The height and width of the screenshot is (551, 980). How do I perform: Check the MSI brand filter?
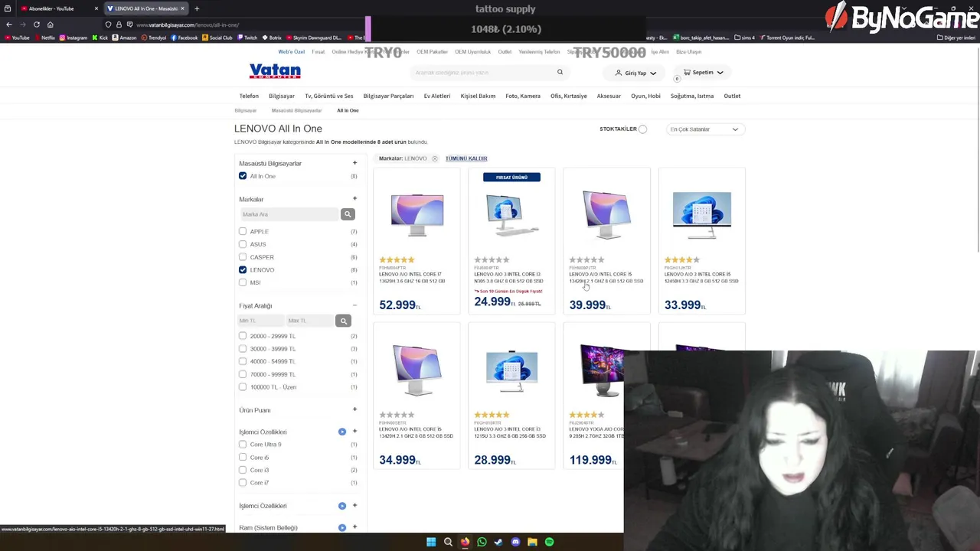[x=243, y=282]
